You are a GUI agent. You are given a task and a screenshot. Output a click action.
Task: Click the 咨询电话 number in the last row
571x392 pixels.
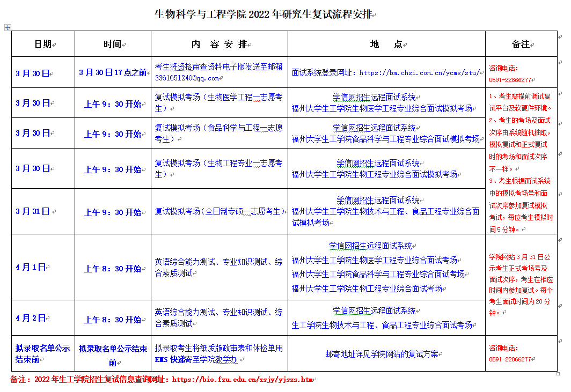point(510,359)
